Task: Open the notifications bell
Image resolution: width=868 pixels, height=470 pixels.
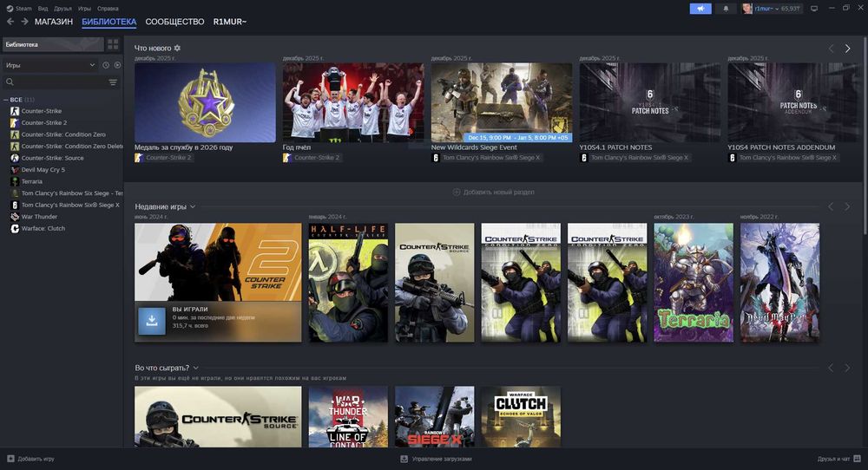Action: 726,9
